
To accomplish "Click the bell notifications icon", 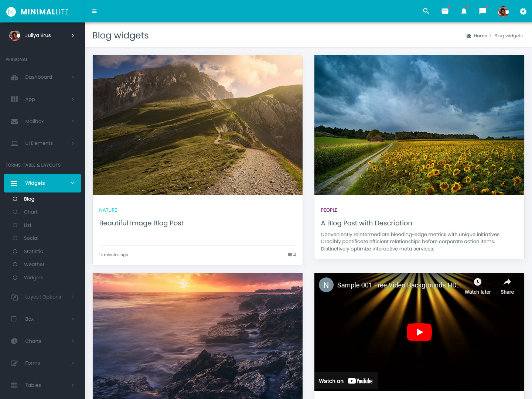I will [x=464, y=11].
